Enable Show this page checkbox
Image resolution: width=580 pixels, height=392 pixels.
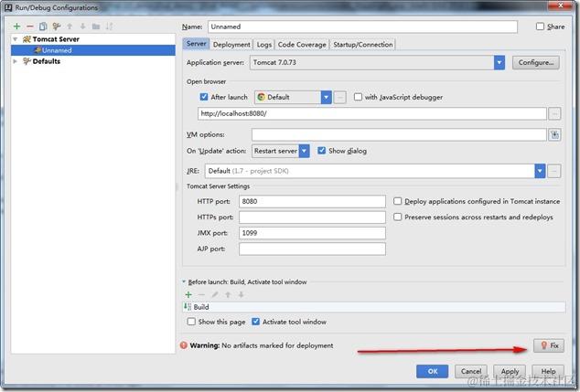(x=191, y=322)
